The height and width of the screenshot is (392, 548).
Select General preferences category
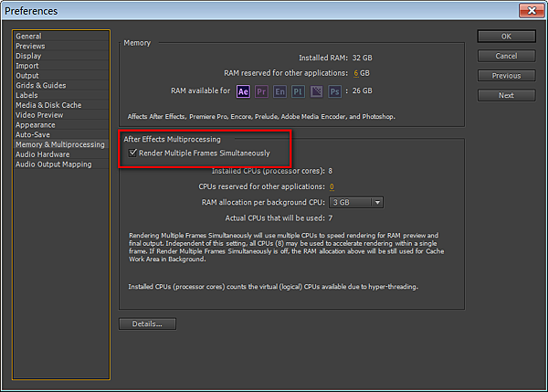(61, 37)
